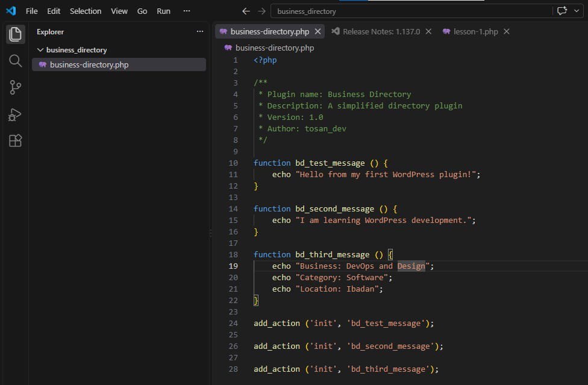
Task: Click the "I am learning WordPress development." string
Action: click(x=383, y=220)
